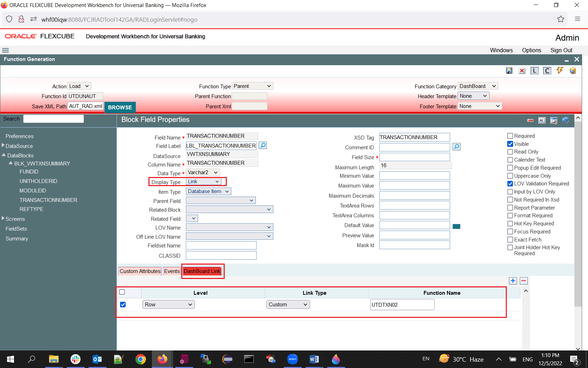Open Slack from the taskbar
Screen dimensions: 588x368
click(76, 359)
